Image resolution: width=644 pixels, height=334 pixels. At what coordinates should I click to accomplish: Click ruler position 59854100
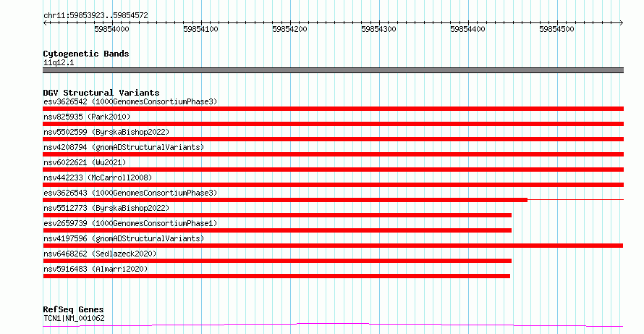[x=201, y=29]
